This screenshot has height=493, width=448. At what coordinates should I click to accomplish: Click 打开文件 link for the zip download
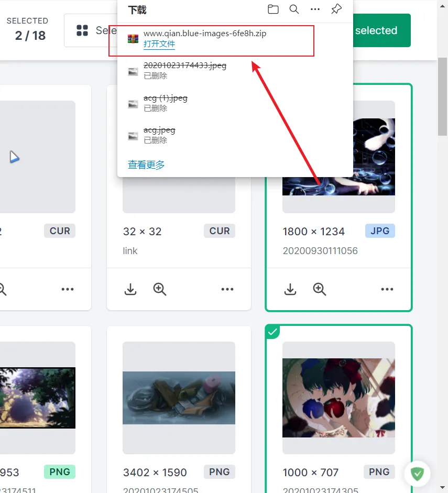pyautogui.click(x=159, y=43)
